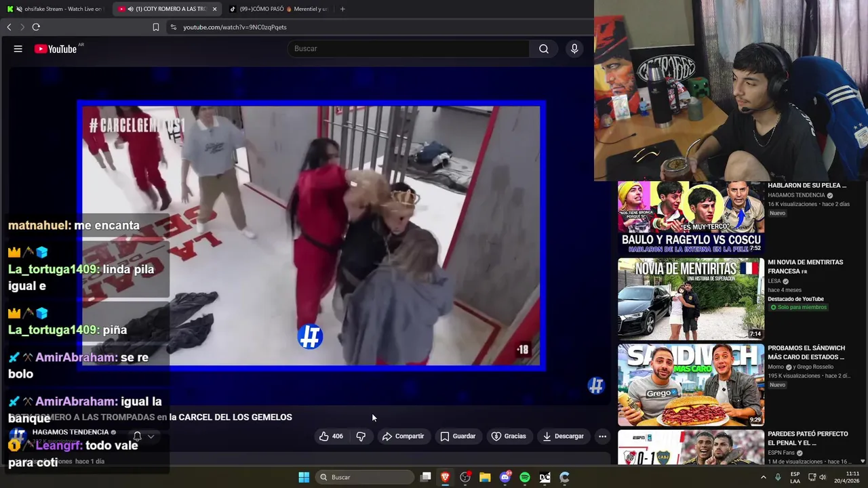Open the ESPN Fans channel name
This screenshot has width=868, height=488.
tap(782, 453)
